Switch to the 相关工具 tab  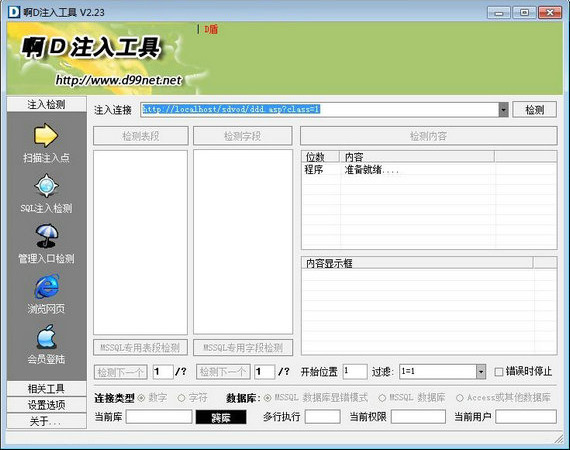pyautogui.click(x=47, y=389)
